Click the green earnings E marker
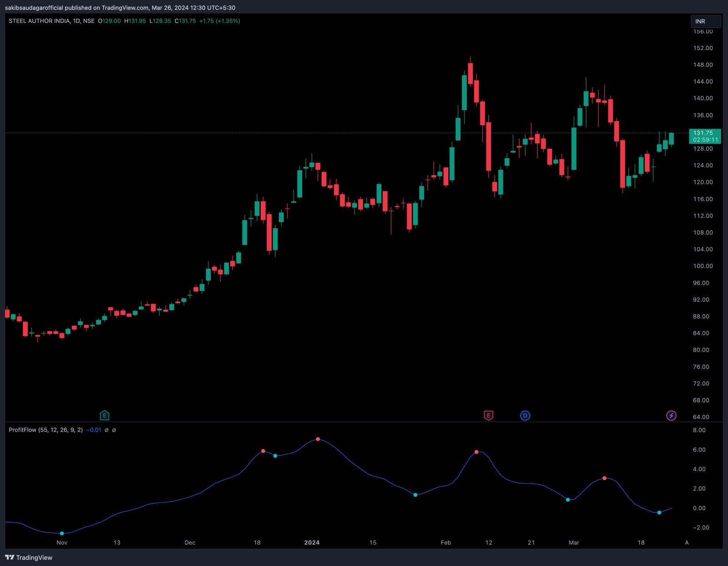This screenshot has width=728, height=566. coord(104,415)
